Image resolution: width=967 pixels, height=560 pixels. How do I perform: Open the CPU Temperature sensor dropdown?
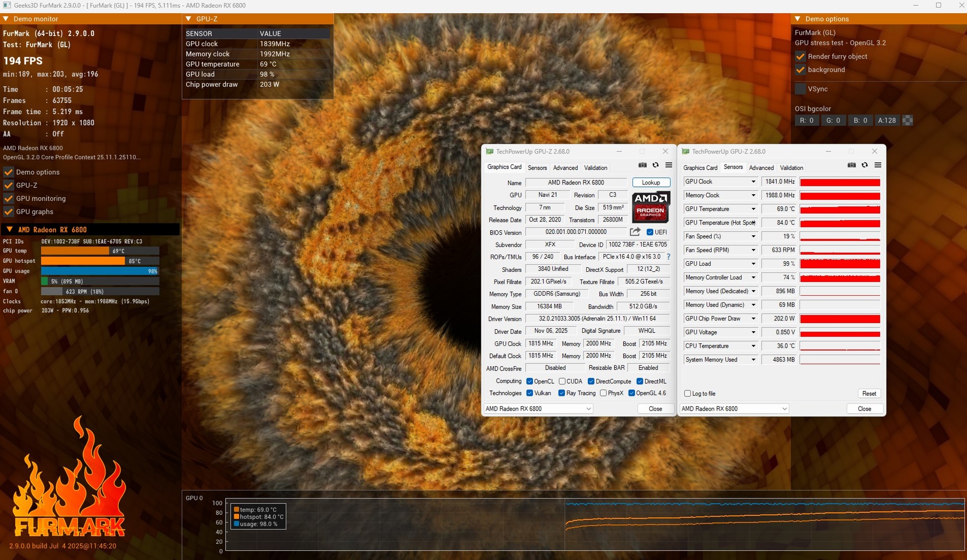point(753,346)
